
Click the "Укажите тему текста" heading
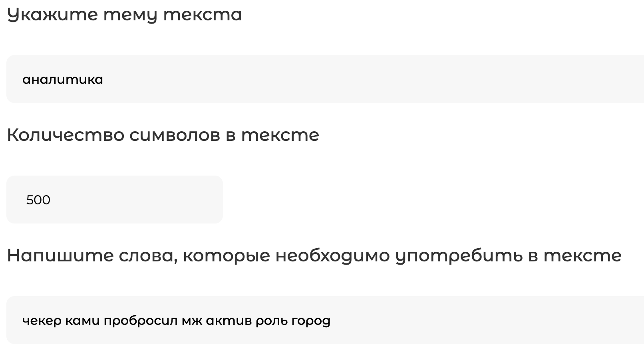[125, 15]
